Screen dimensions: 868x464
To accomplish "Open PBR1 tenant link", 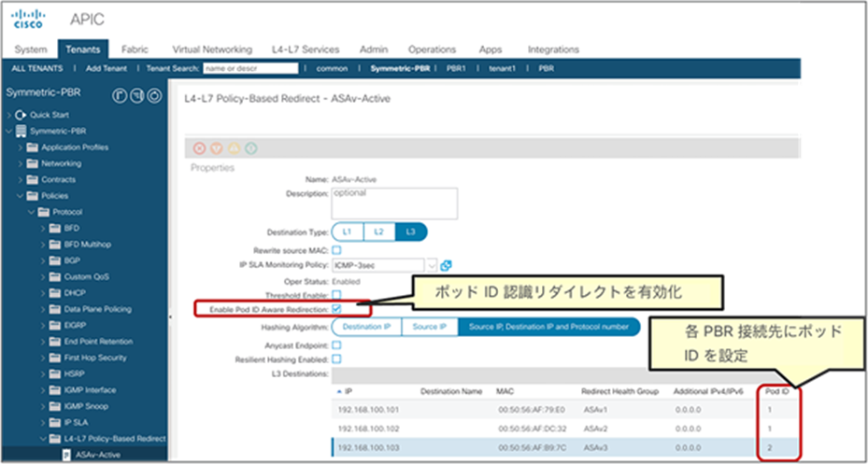I will (x=456, y=68).
